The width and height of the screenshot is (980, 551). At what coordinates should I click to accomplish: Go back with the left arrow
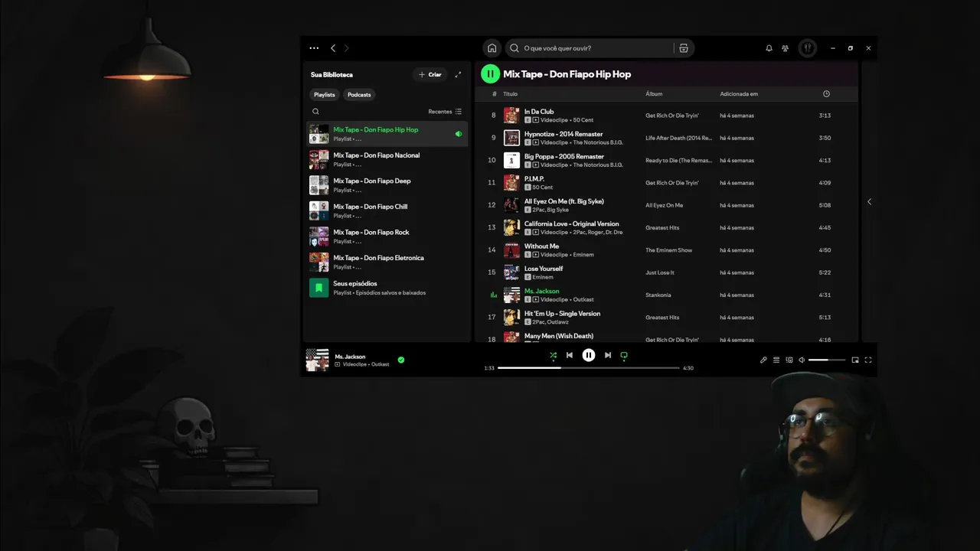[x=333, y=48]
